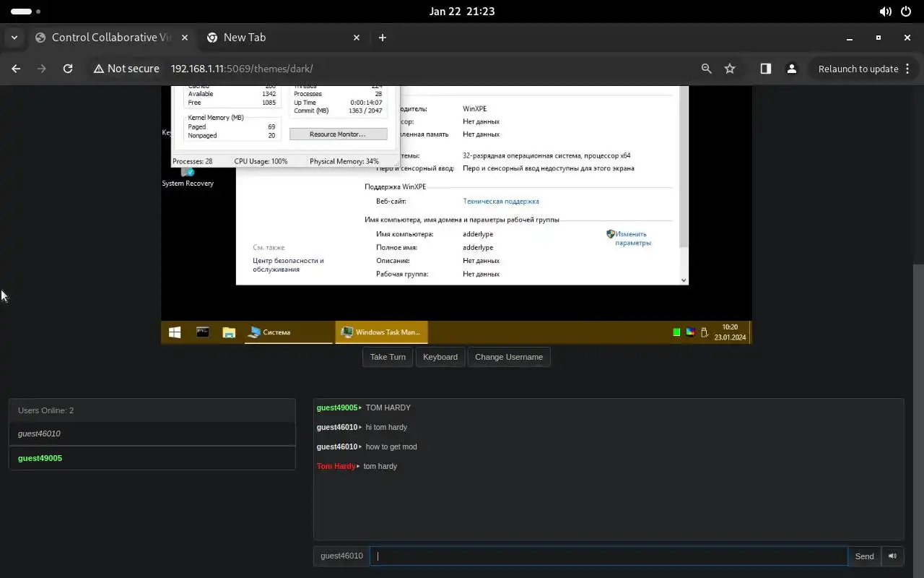
Task: Click the Изменить параметры link
Action: coord(632,238)
